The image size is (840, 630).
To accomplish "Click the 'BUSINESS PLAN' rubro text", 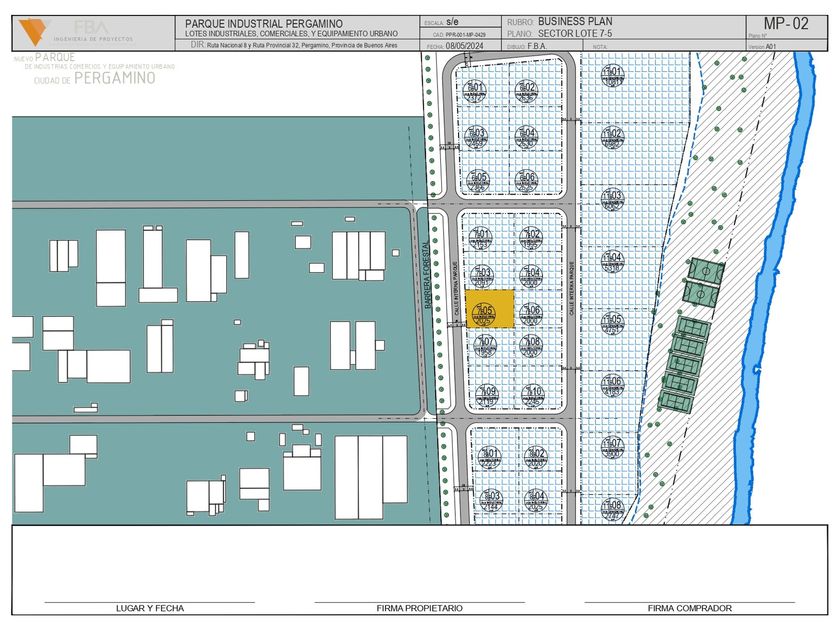I will pyautogui.click(x=575, y=21).
